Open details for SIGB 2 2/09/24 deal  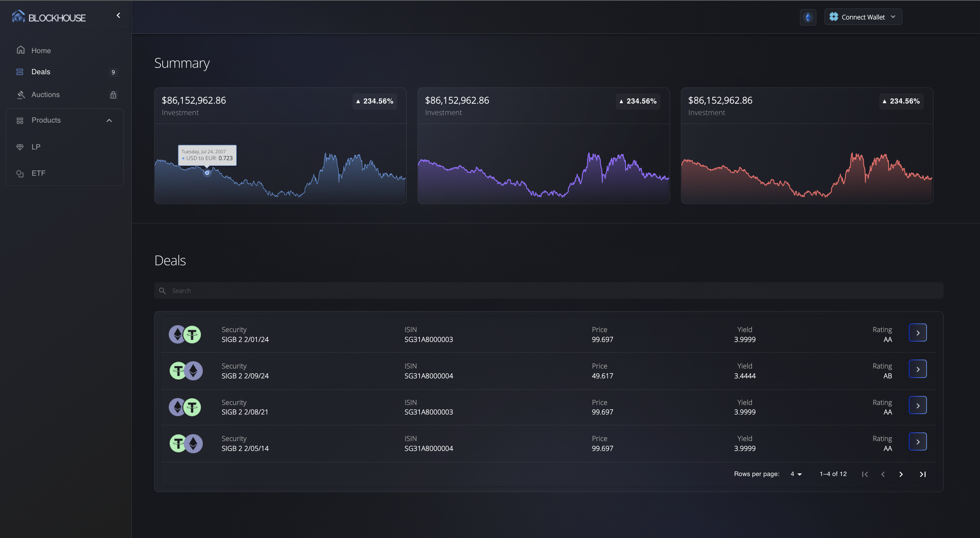click(x=917, y=369)
